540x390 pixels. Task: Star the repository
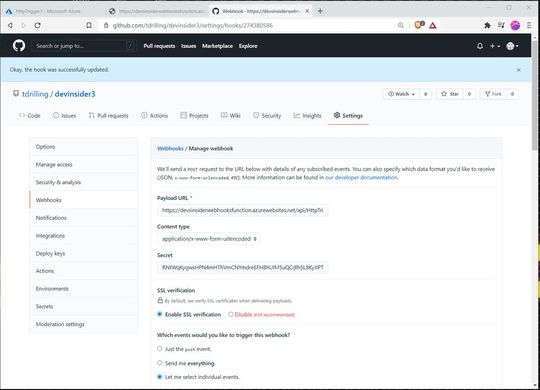coord(450,94)
